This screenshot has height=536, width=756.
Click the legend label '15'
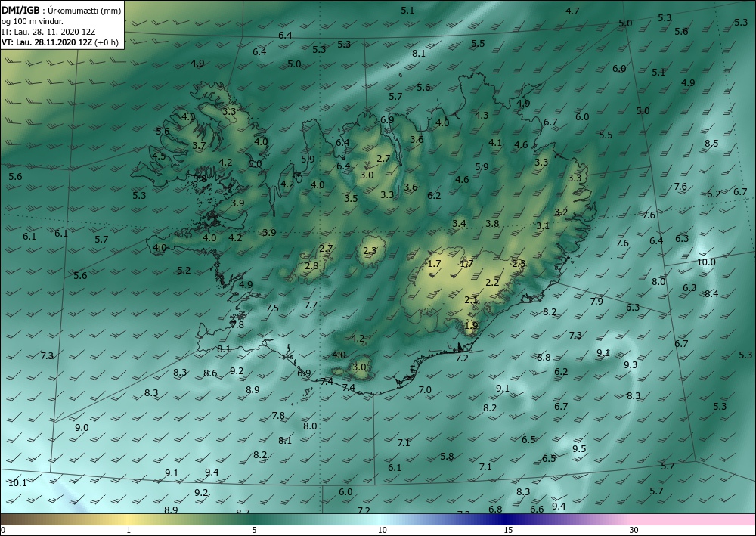[508, 530]
